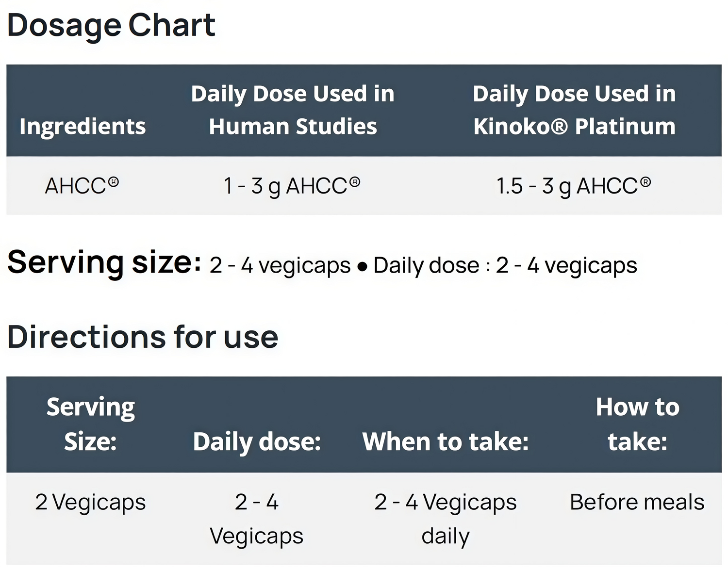The height and width of the screenshot is (570, 728).
Task: Select the How to take: column header
Action: point(637,424)
